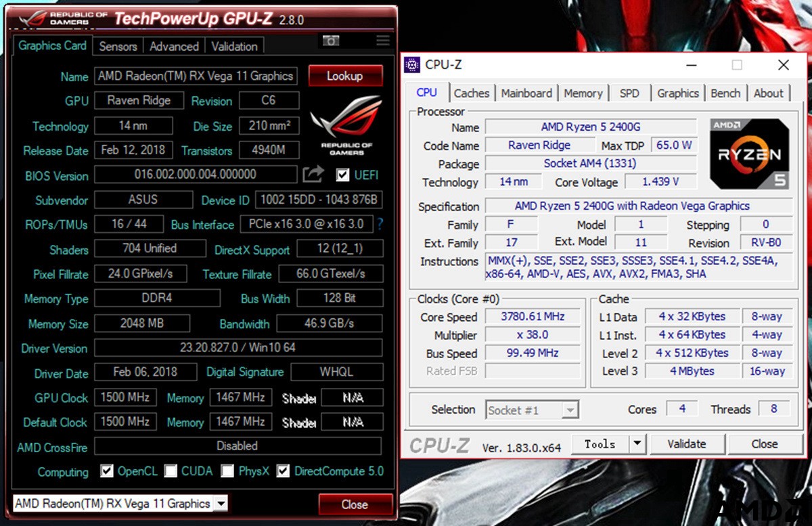Enable the CUDA checkbox
This screenshot has width=812, height=526.
coord(171,471)
